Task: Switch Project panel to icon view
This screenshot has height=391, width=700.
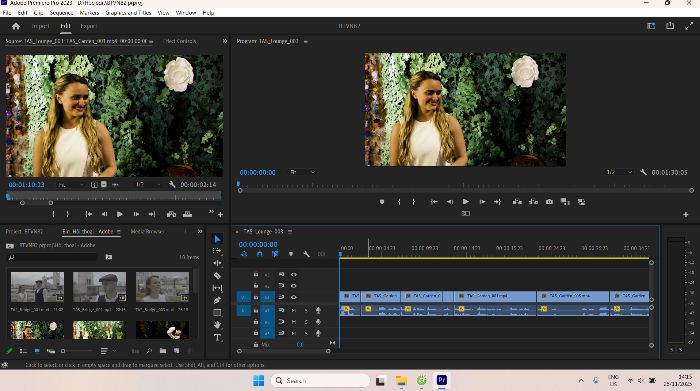Action: 37,351
